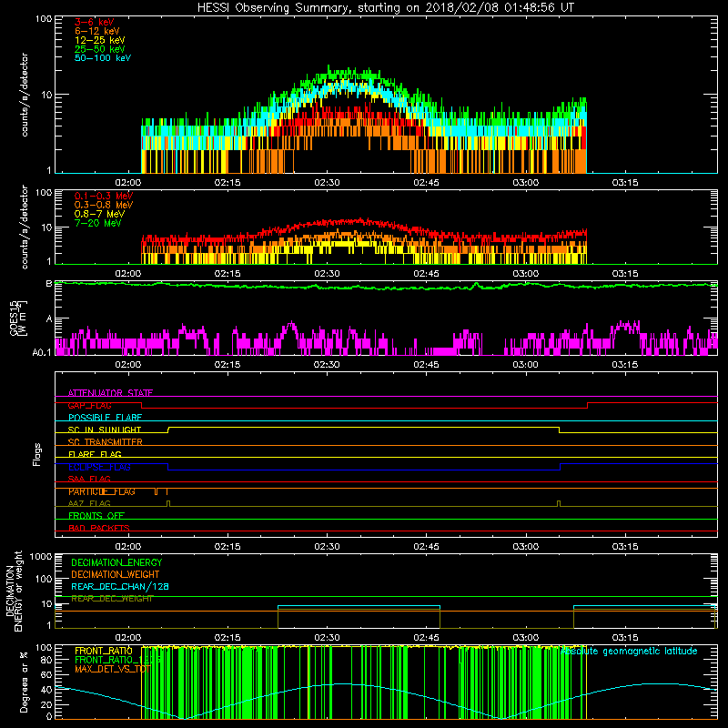
Task: Select the SAA_FLAG label
Action: 89,480
